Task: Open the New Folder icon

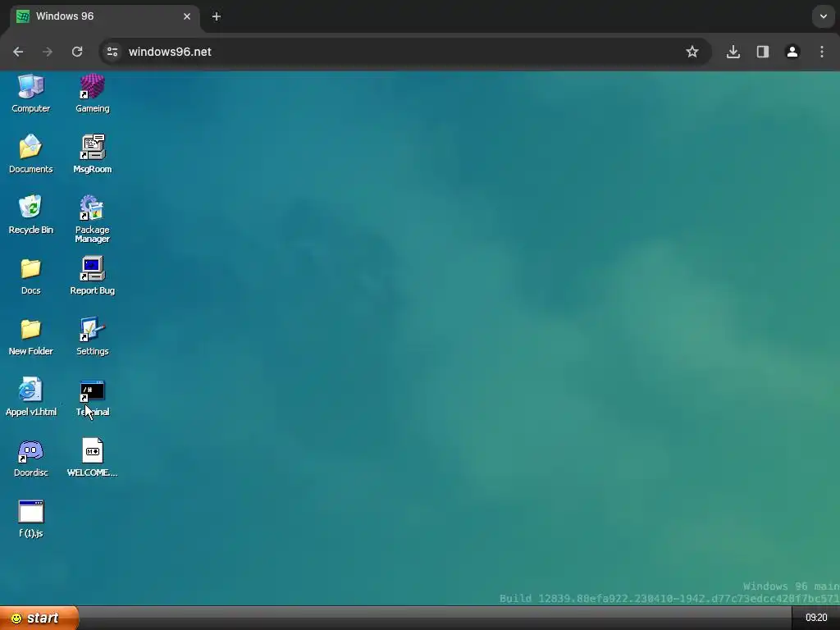Action: tap(30, 336)
